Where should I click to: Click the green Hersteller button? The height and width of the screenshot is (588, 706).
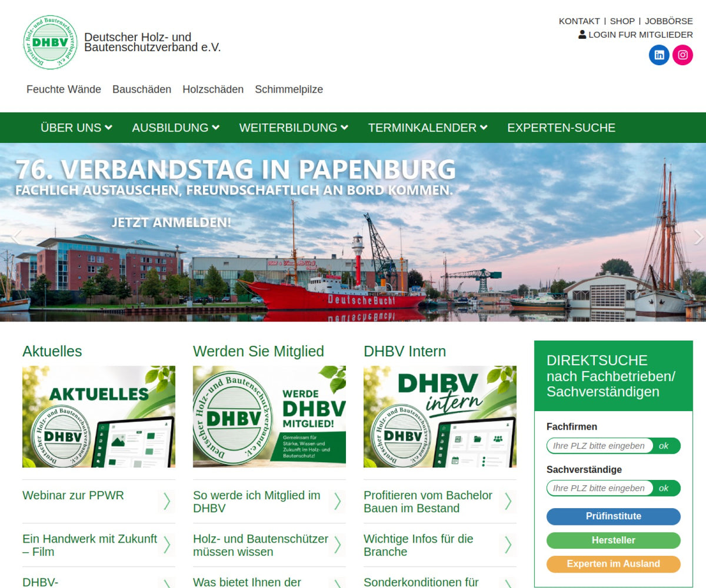pos(614,540)
